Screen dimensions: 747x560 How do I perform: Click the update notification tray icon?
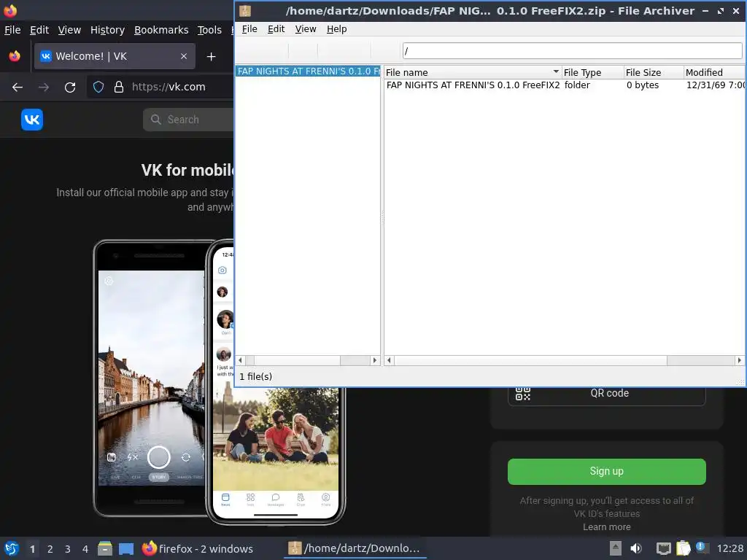702,548
